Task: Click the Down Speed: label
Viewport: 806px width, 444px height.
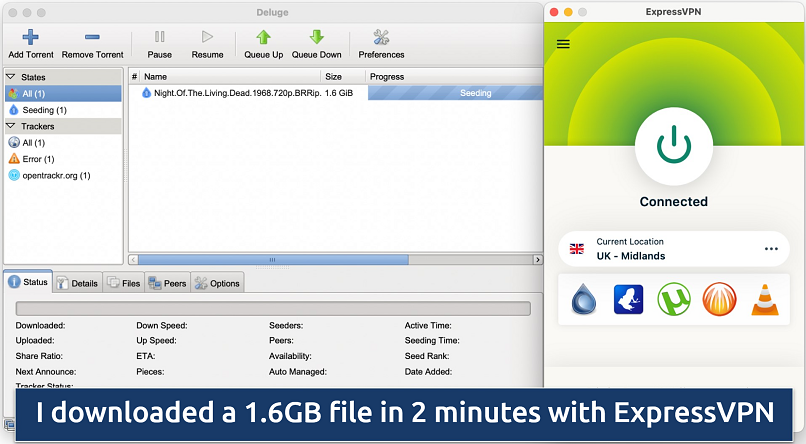Action: [162, 325]
